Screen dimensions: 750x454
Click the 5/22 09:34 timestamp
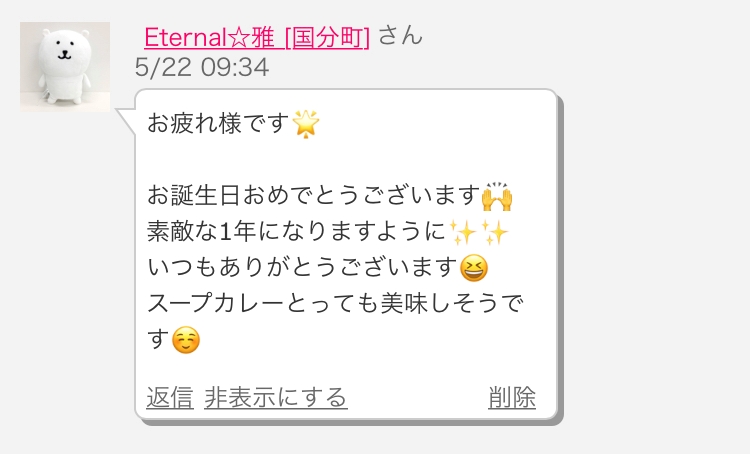point(202,67)
